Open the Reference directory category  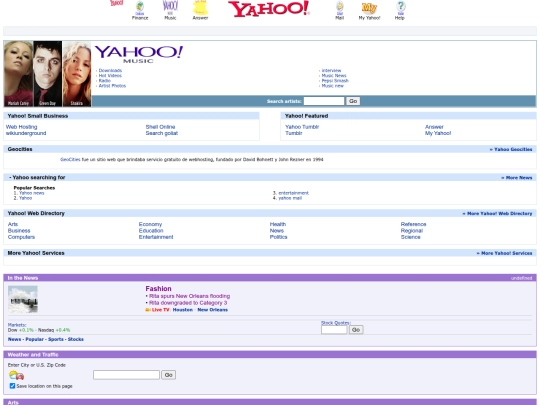[x=414, y=224]
